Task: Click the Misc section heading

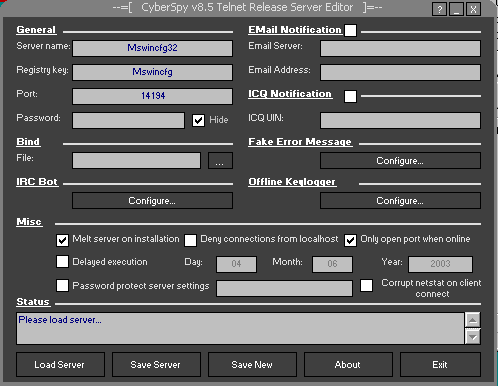Action: pyautogui.click(x=29, y=222)
